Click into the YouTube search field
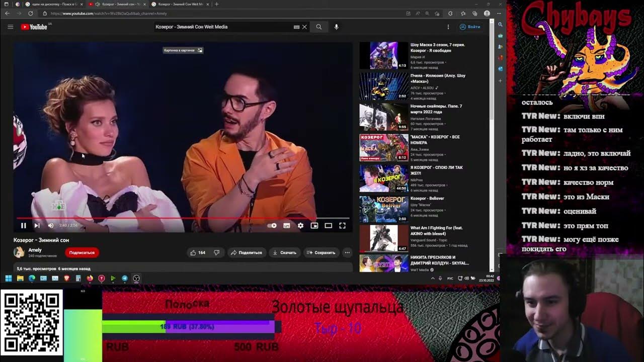 [224, 27]
